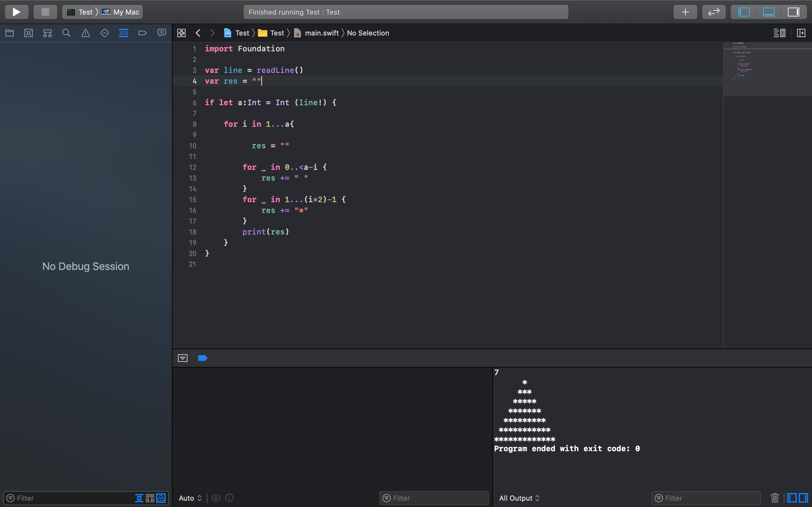The height and width of the screenshot is (507, 812).
Task: Open the Issue navigator warning icon
Action: 86,33
